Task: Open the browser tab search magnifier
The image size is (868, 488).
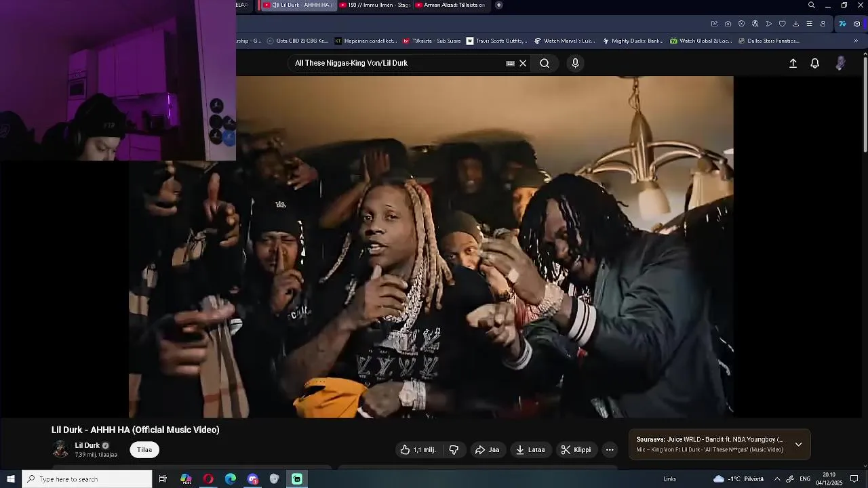Action: [812, 5]
